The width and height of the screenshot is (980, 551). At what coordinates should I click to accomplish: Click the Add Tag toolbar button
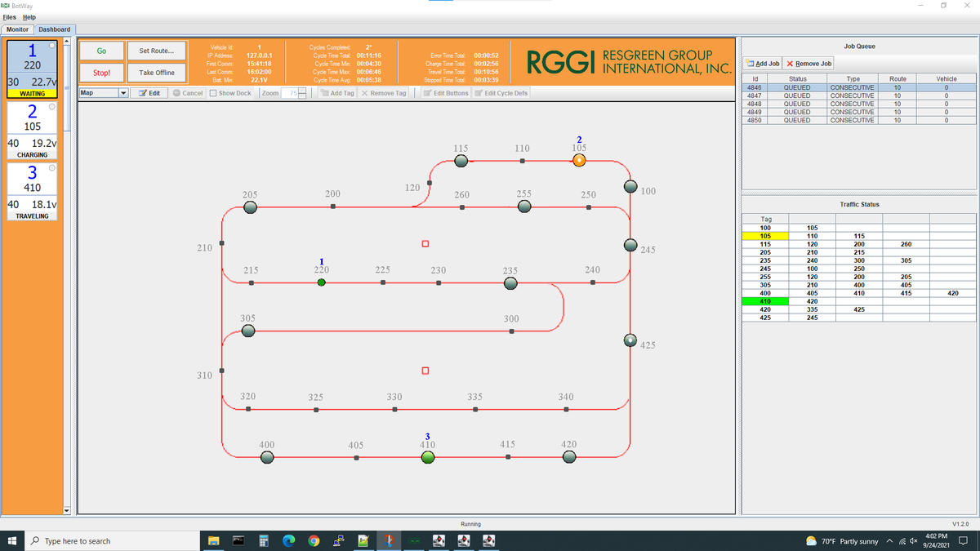[338, 93]
